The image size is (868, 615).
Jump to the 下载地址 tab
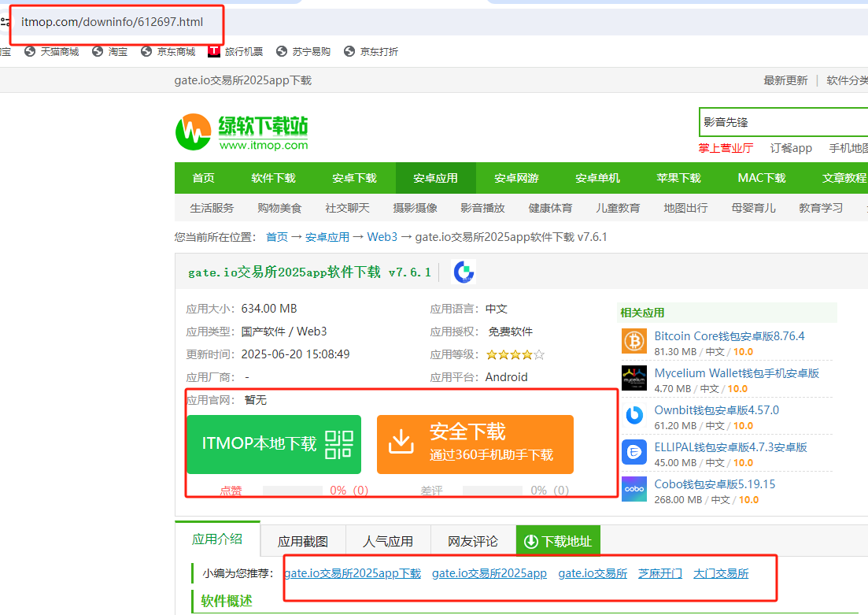pos(558,541)
